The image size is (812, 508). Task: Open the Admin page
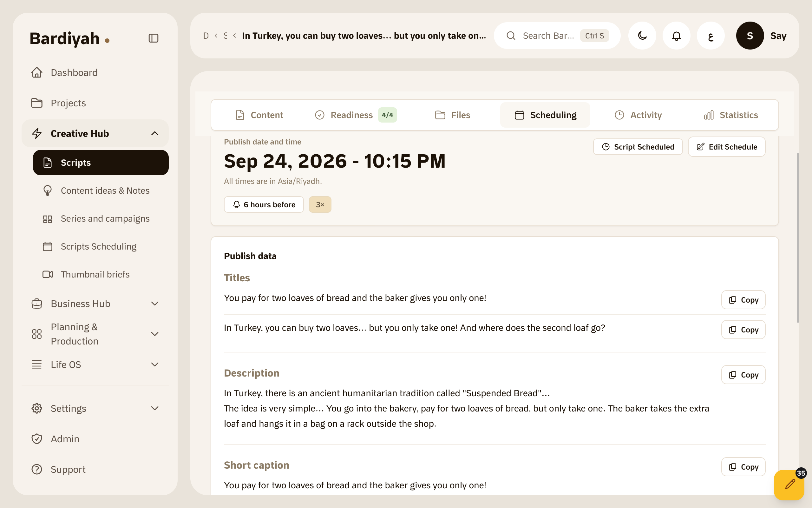(95, 439)
